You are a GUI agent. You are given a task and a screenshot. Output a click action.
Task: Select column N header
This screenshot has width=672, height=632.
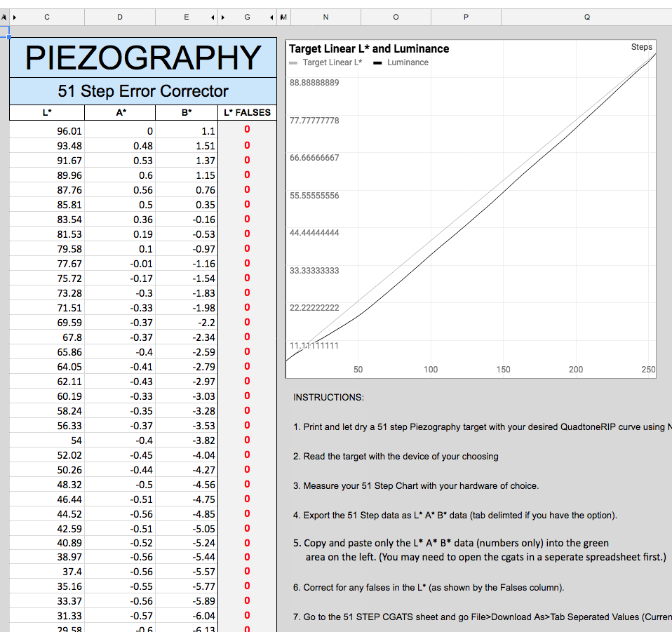pyautogui.click(x=325, y=17)
